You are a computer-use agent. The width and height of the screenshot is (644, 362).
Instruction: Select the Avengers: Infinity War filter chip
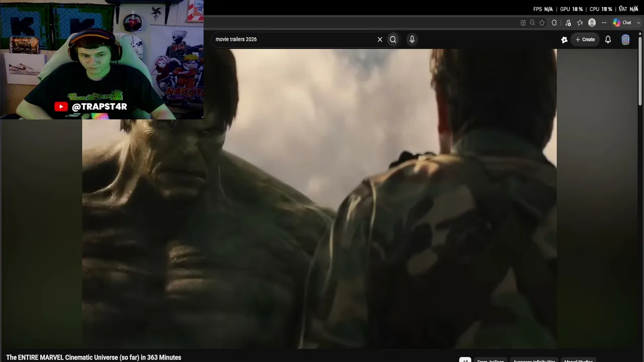point(534,360)
